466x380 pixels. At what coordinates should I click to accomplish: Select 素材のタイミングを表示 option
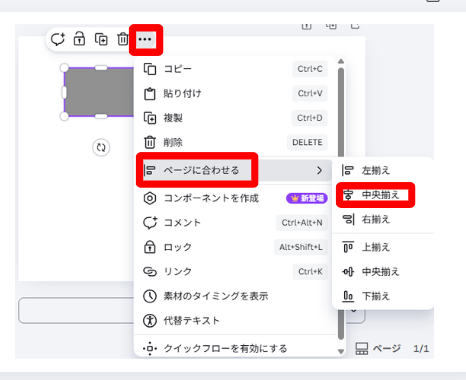click(x=235, y=296)
